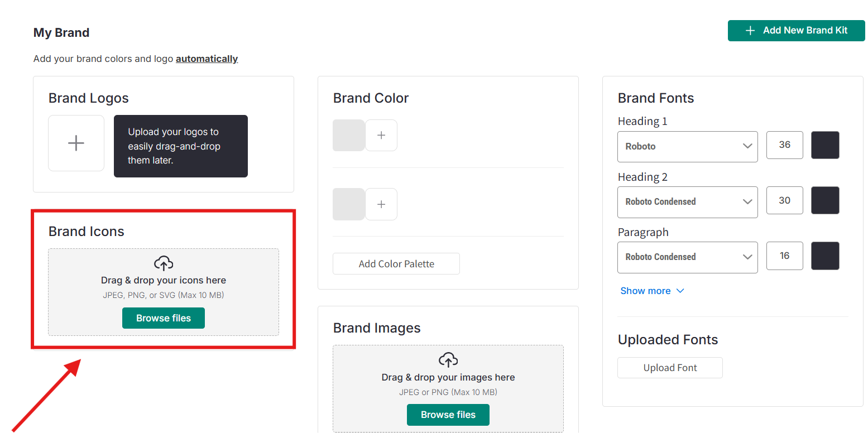Click the Brand Images upload cloud icon
Viewport: 868px width, 433px height.
(x=448, y=359)
